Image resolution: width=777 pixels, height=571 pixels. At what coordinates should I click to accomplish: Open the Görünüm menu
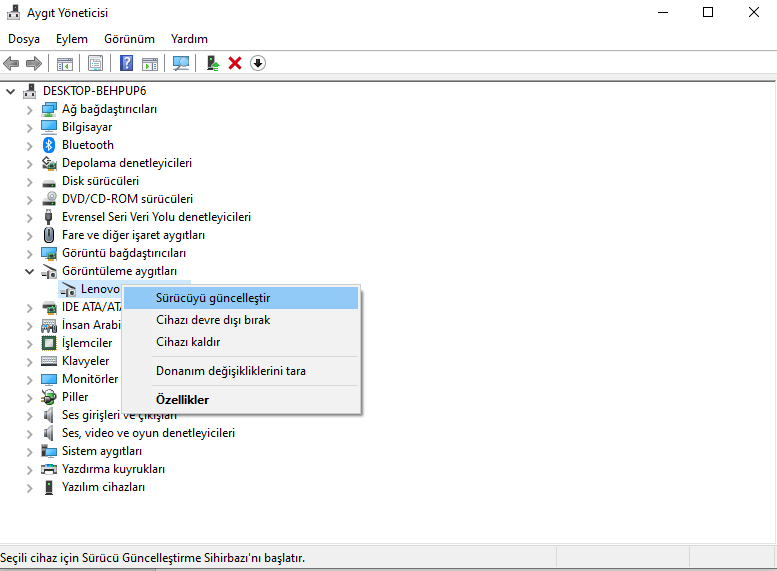tap(129, 39)
